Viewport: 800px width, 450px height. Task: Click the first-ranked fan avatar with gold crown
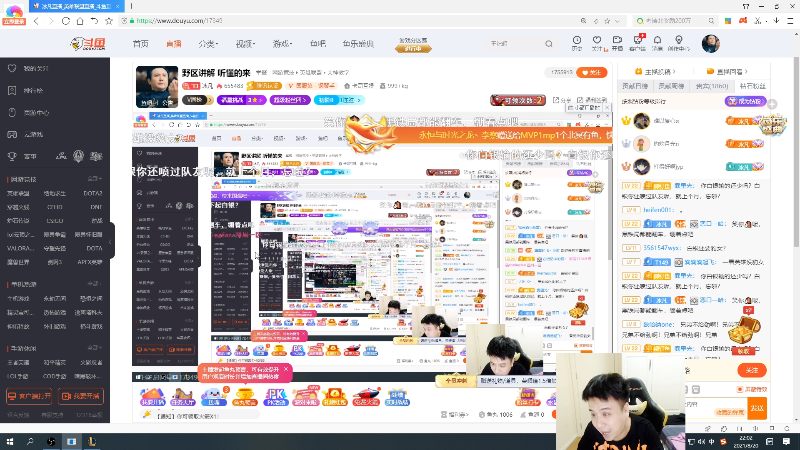tap(641, 121)
